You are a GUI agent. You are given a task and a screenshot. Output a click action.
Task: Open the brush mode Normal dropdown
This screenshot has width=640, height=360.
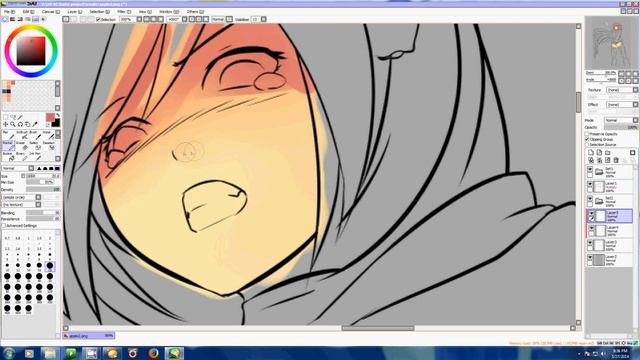point(18,168)
